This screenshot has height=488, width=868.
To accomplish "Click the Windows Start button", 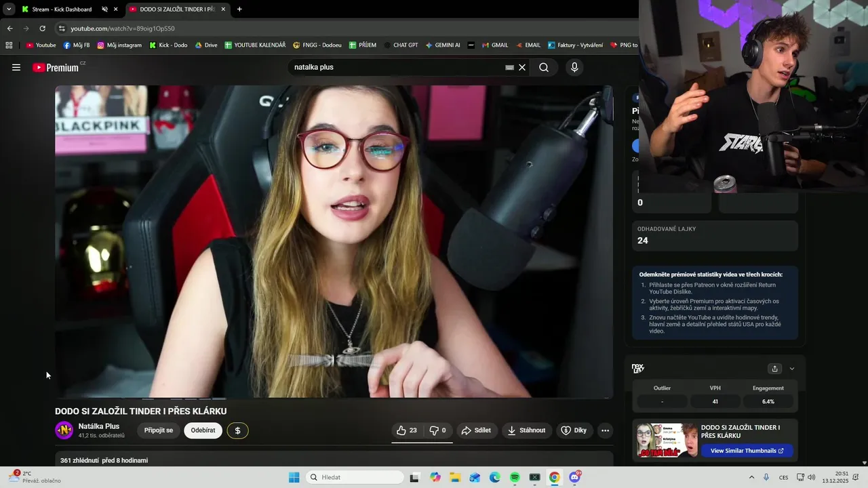I will (x=294, y=477).
